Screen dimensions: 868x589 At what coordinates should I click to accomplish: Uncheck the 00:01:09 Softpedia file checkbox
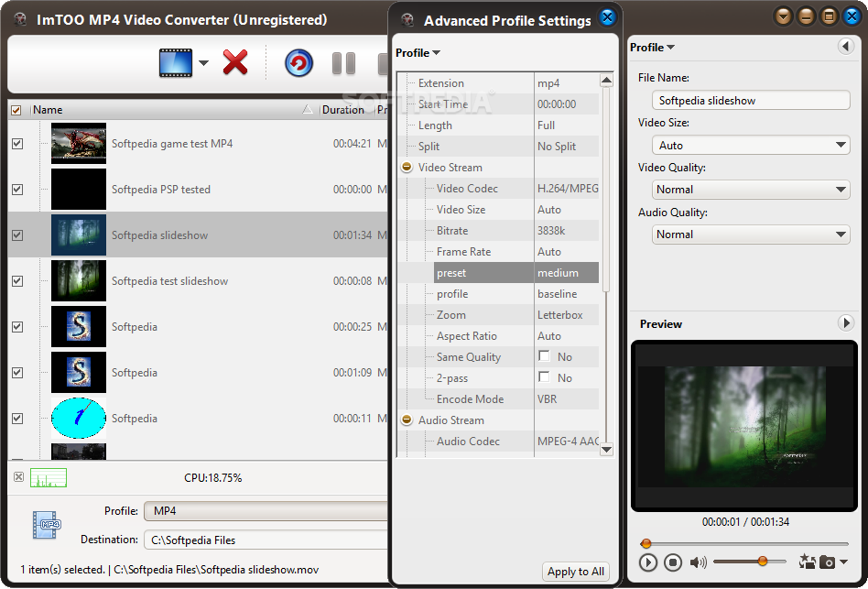[x=17, y=373]
